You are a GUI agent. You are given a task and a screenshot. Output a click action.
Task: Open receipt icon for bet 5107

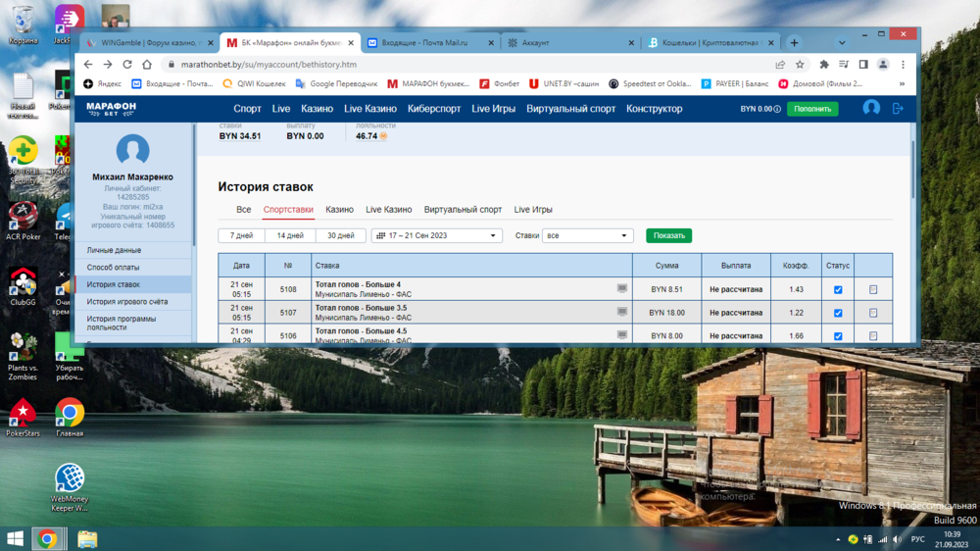point(872,313)
